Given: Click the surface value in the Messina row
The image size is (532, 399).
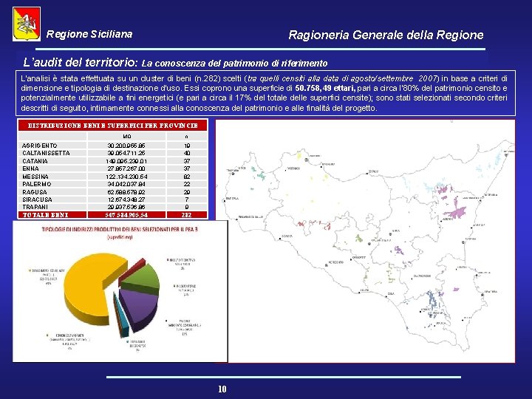Looking at the screenshot, I should 126,177.
